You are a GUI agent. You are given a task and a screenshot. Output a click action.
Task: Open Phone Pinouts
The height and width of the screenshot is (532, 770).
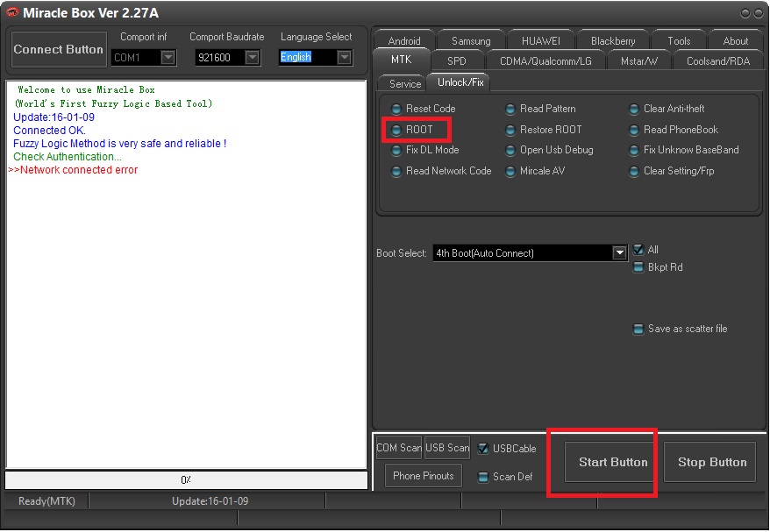pyautogui.click(x=424, y=476)
